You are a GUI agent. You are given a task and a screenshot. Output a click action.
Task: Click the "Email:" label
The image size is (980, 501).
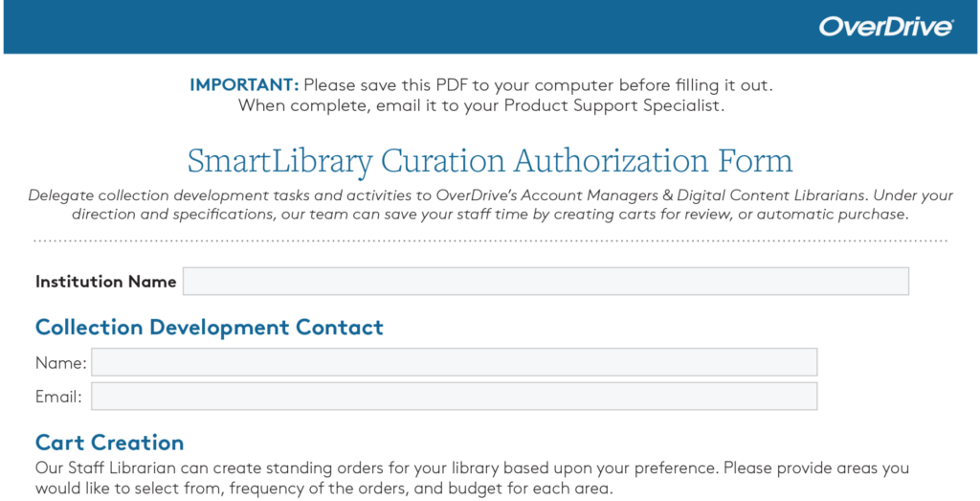tap(58, 397)
